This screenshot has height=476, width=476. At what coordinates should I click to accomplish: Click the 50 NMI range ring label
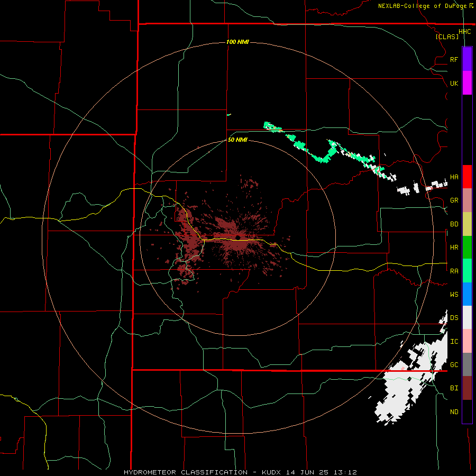(237, 140)
